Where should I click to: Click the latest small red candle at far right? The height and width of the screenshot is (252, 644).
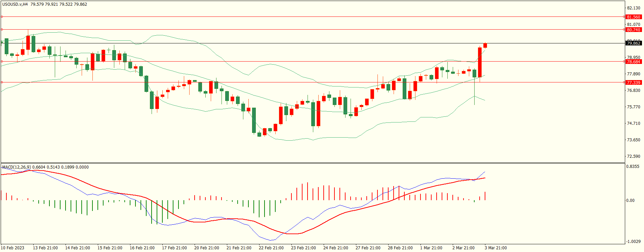coord(485,45)
